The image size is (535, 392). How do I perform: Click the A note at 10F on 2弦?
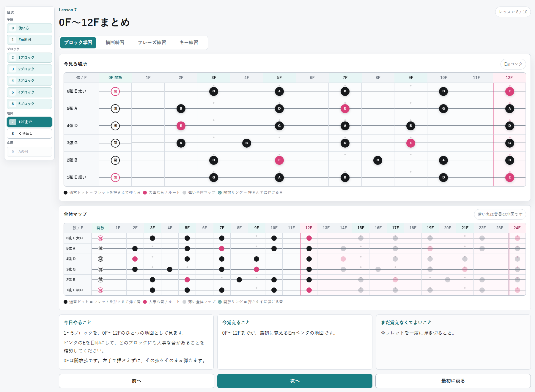point(443,160)
